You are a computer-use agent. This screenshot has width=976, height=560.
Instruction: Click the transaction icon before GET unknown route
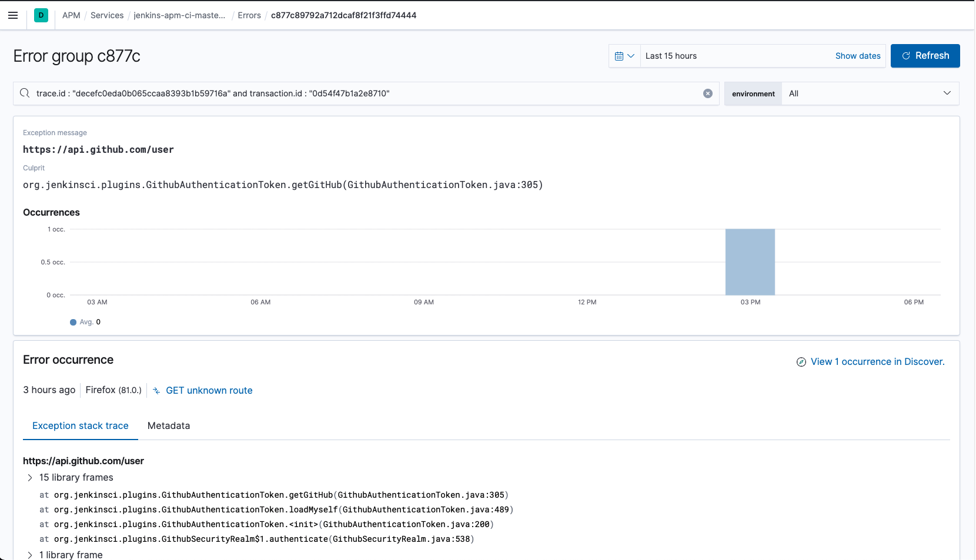tap(156, 390)
